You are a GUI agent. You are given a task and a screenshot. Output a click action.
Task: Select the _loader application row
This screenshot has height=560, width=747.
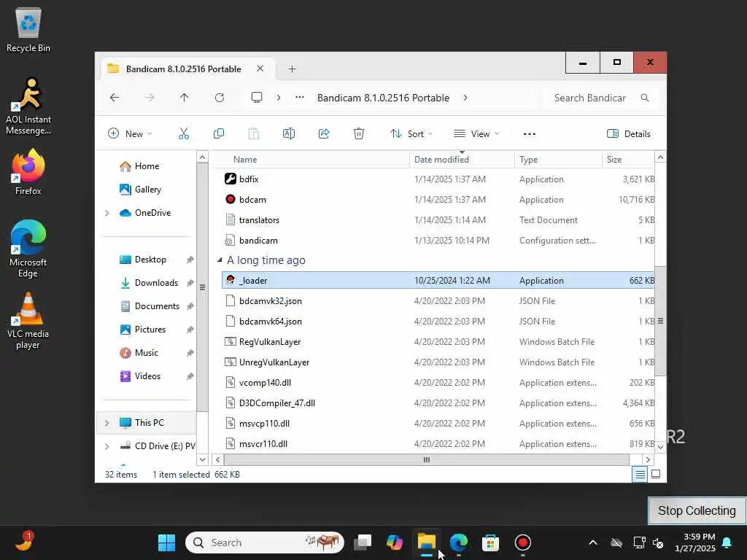[x=438, y=281]
